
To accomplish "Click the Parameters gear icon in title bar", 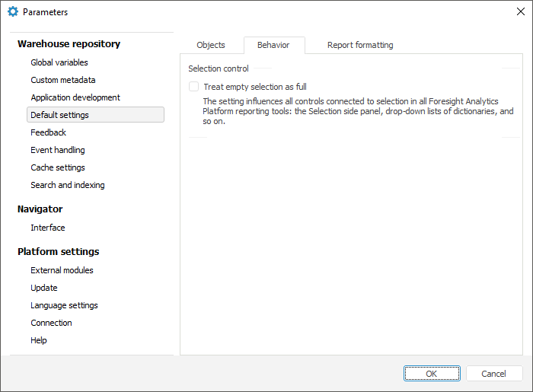I will click(x=12, y=12).
